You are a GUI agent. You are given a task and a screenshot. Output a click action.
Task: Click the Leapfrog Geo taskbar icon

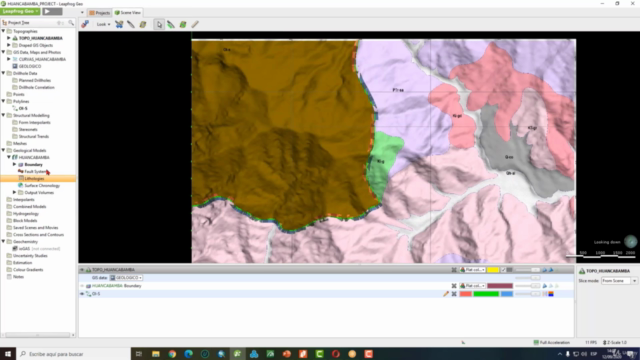237,354
